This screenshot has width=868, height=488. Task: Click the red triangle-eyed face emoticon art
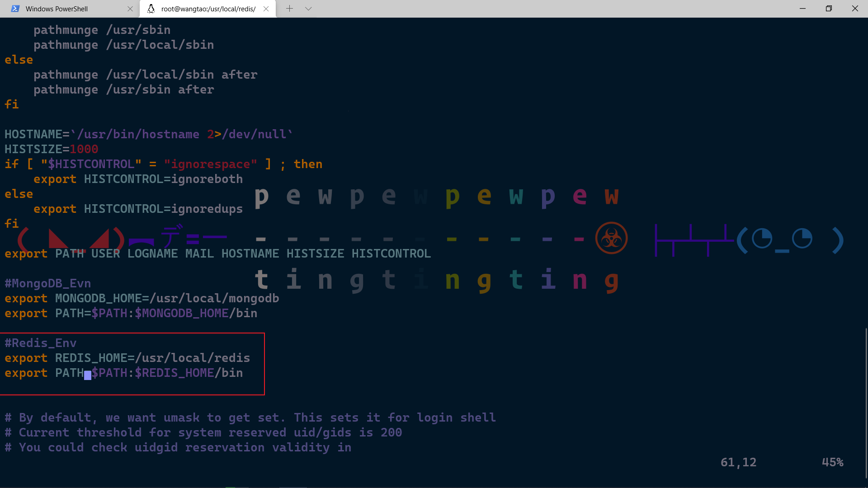71,238
